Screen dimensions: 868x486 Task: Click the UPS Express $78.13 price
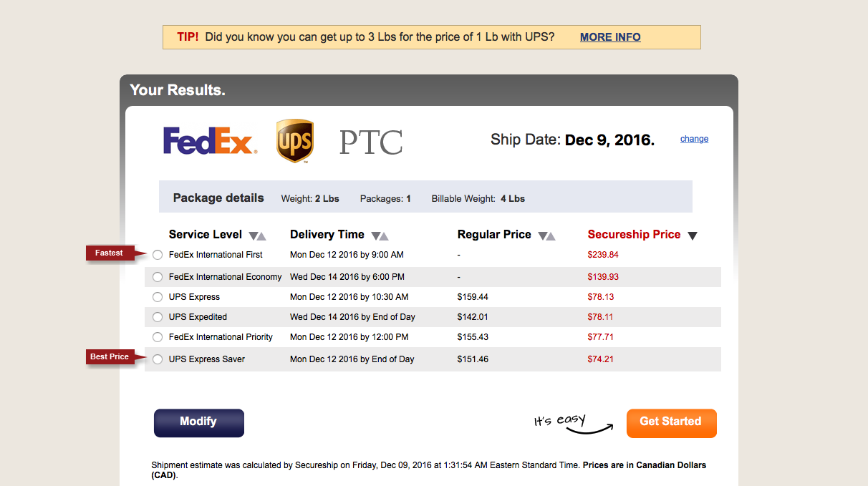click(x=601, y=297)
